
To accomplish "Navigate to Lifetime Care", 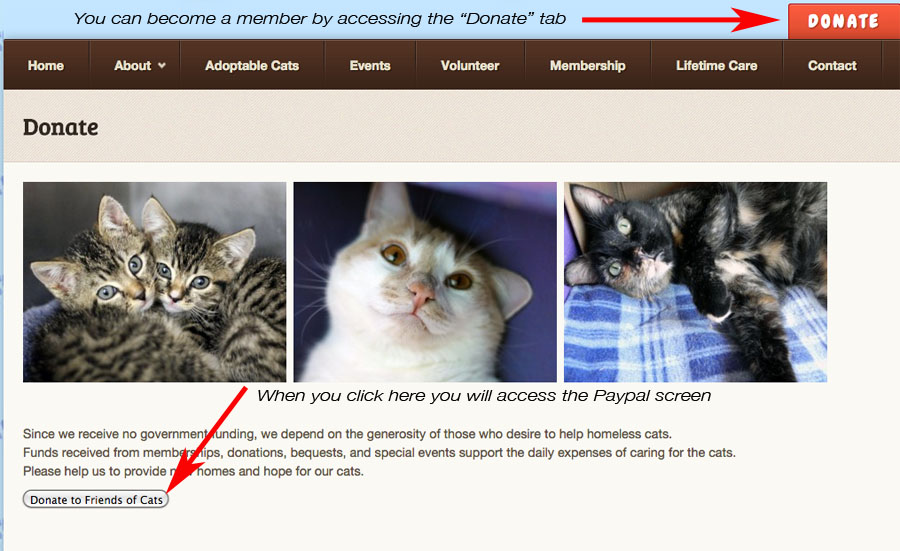I will (x=716, y=65).
